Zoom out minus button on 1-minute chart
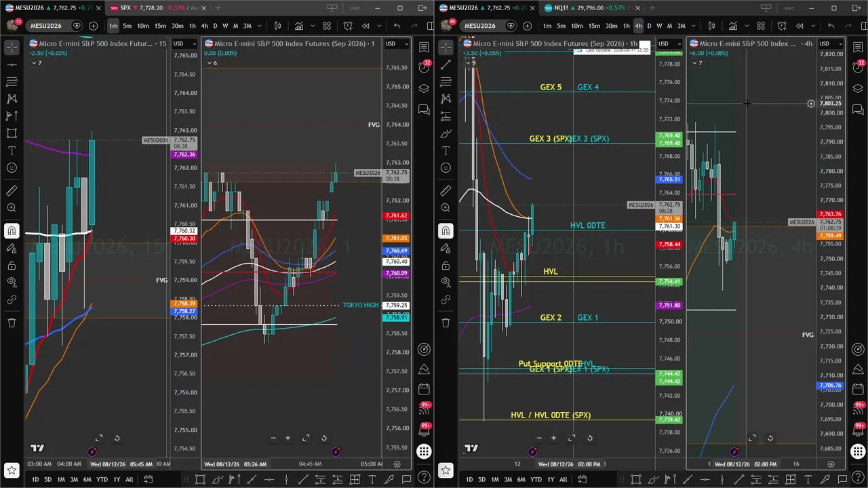This screenshot has height=488, width=868. (x=273, y=438)
